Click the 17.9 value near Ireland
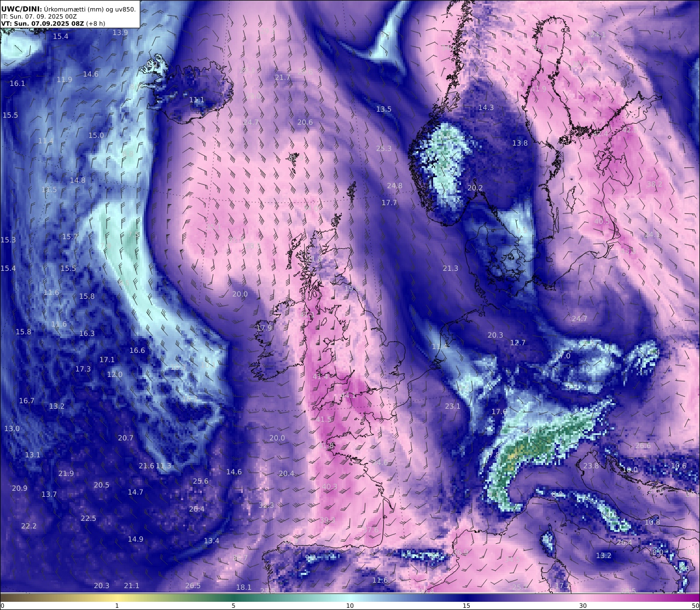The image size is (700, 610). pos(264,328)
